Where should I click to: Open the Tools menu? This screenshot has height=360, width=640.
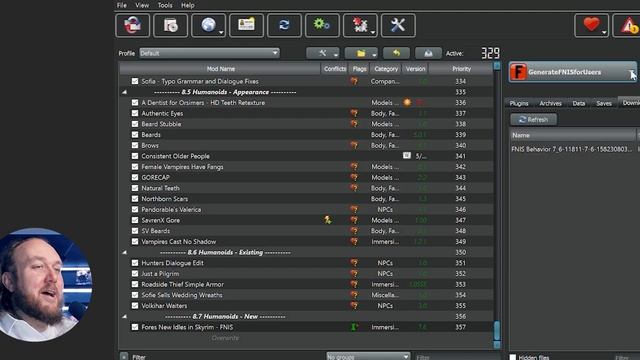(x=165, y=5)
